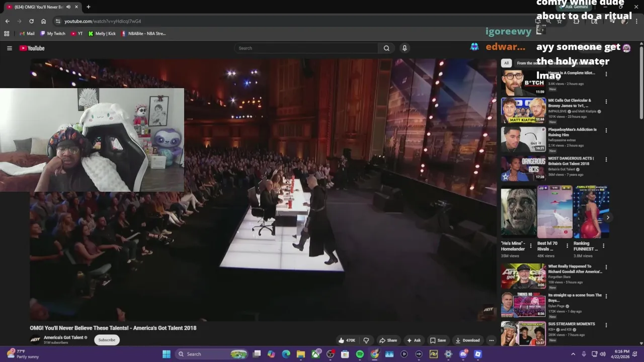
Task: Open 'straight up a scene from The Boys' video
Action: (x=523, y=305)
